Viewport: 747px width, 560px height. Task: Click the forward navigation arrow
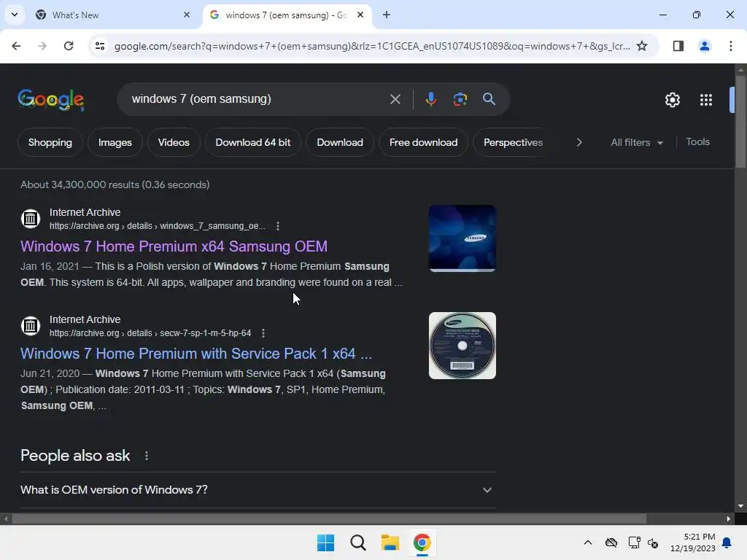[42, 46]
